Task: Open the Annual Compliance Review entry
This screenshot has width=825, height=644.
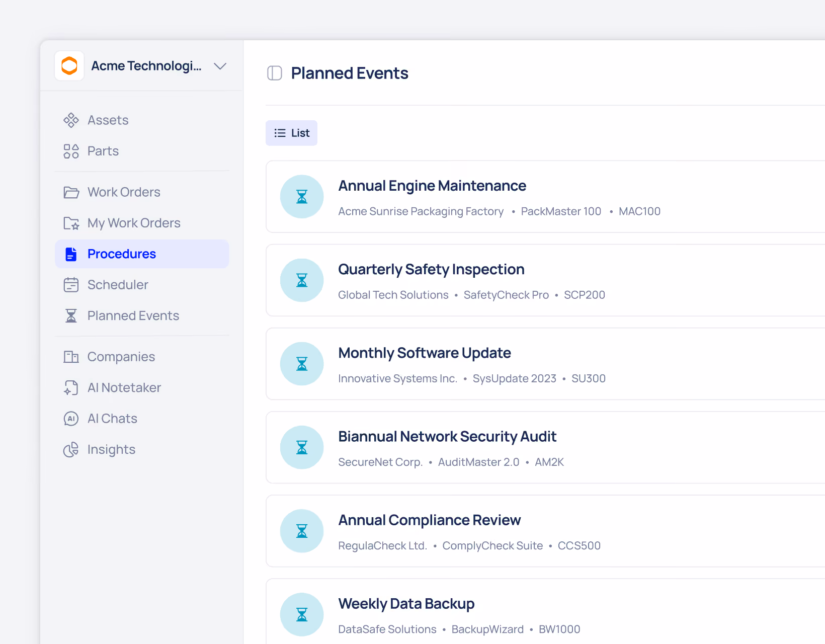Action: (545, 531)
